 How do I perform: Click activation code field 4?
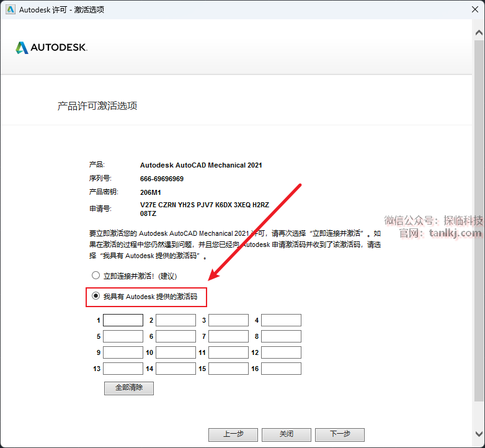281,320
